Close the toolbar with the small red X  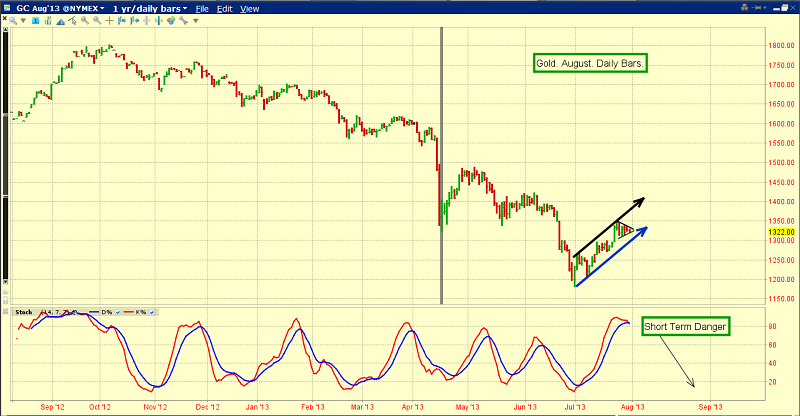(5, 18)
